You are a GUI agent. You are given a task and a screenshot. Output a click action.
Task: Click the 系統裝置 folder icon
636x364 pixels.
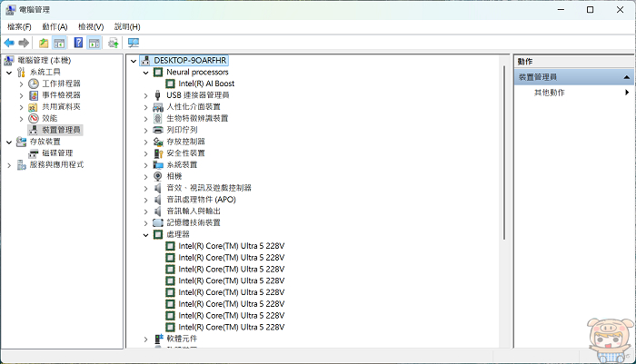(158, 165)
